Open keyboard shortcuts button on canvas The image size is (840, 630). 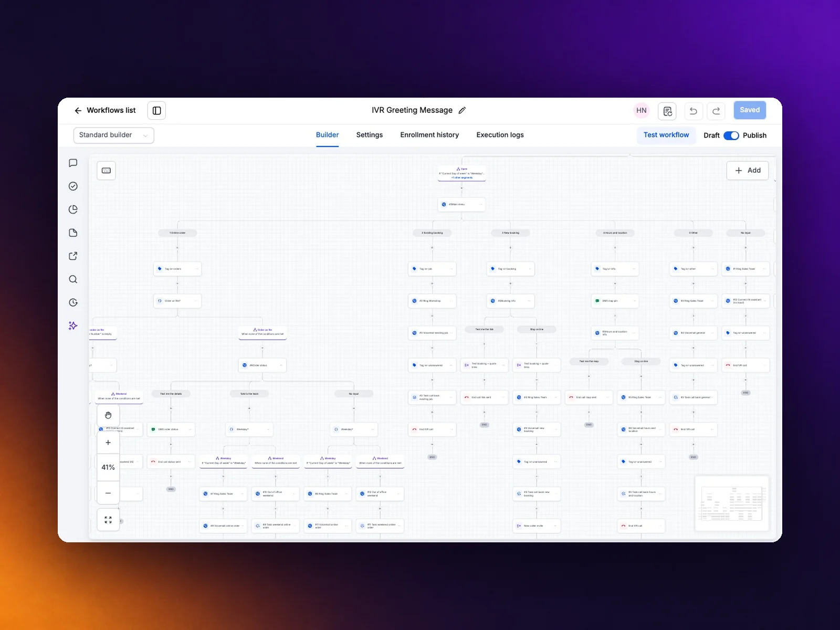pos(106,171)
